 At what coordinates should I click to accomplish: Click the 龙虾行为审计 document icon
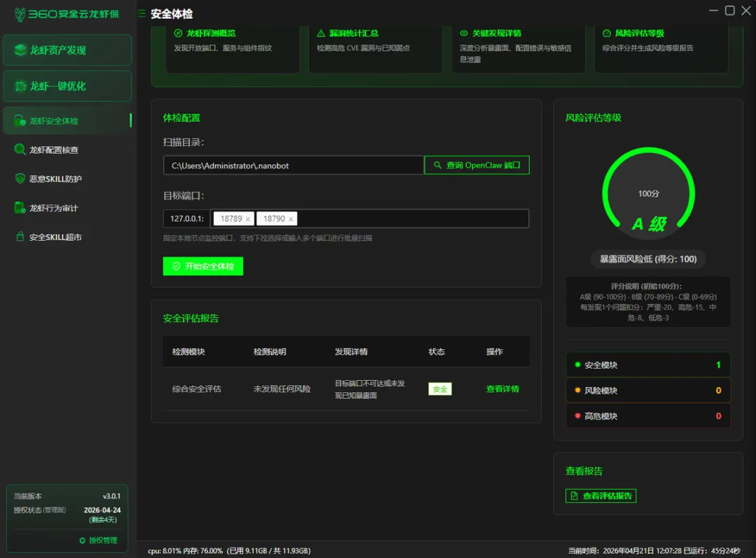pos(20,208)
